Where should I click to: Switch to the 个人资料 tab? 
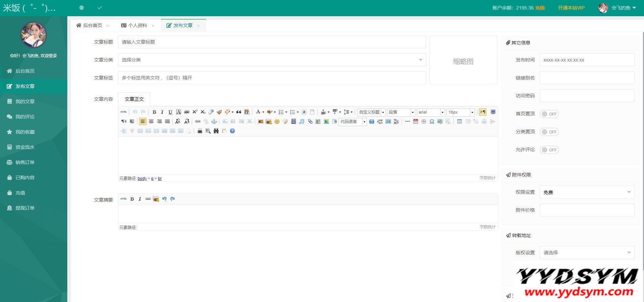tap(138, 25)
